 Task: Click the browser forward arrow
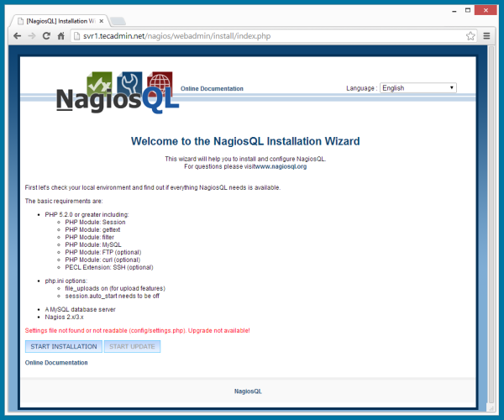coord(32,36)
